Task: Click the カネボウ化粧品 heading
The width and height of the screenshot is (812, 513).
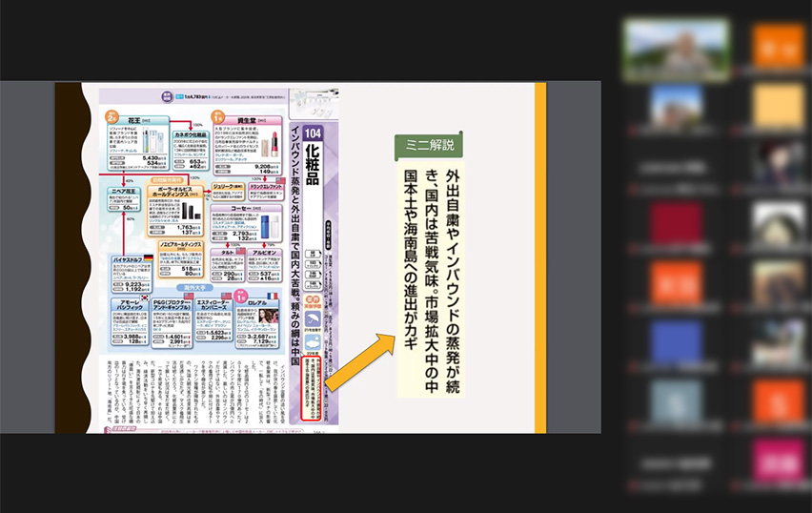Action: pyautogui.click(x=191, y=134)
